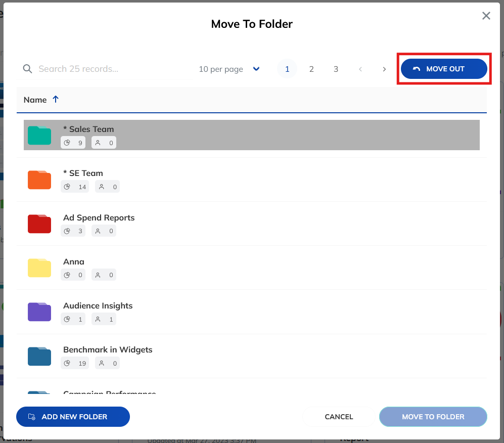Select the Anna folder name
This screenshot has height=443, width=504.
click(x=74, y=261)
